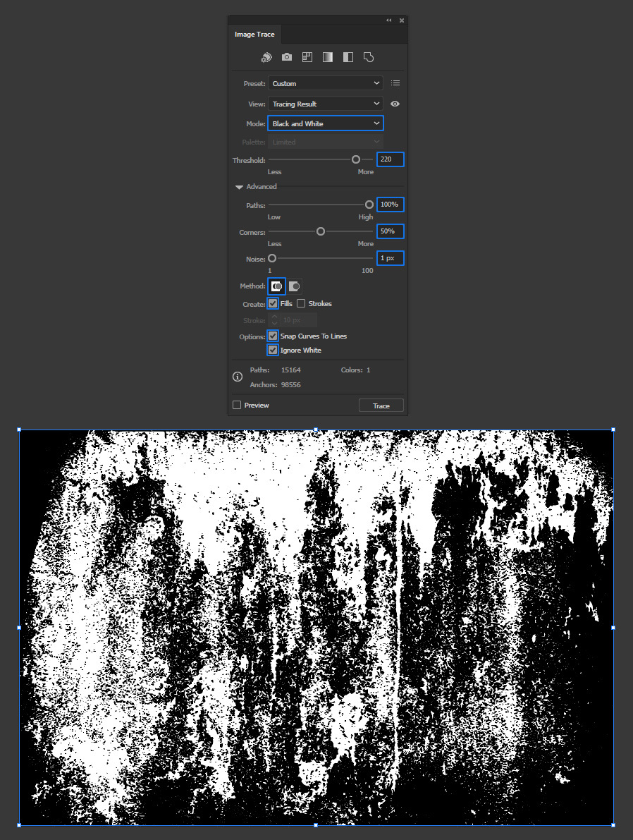The image size is (633, 840).
Task: Select the Abutting method icon
Action: (276, 286)
